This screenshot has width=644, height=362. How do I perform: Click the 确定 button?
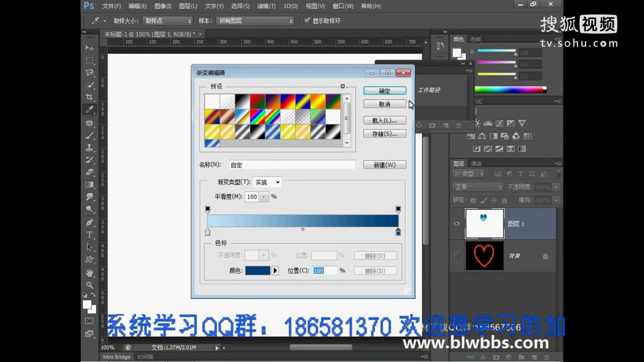384,91
